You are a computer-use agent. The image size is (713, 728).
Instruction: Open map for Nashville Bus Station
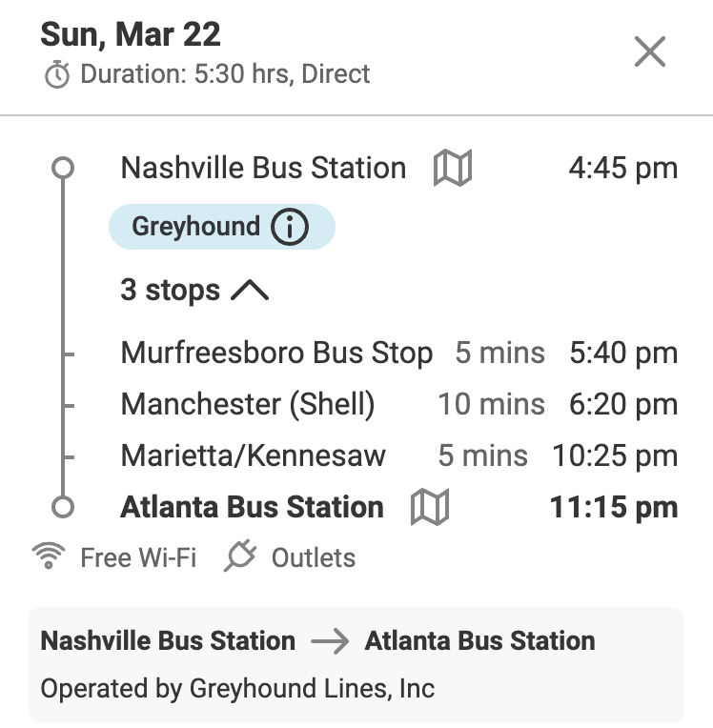pyautogui.click(x=453, y=169)
